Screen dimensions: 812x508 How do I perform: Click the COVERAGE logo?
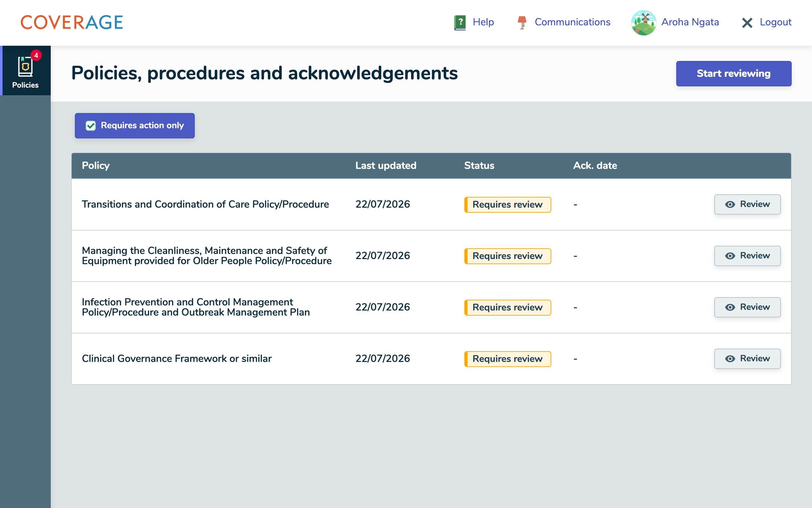point(72,23)
